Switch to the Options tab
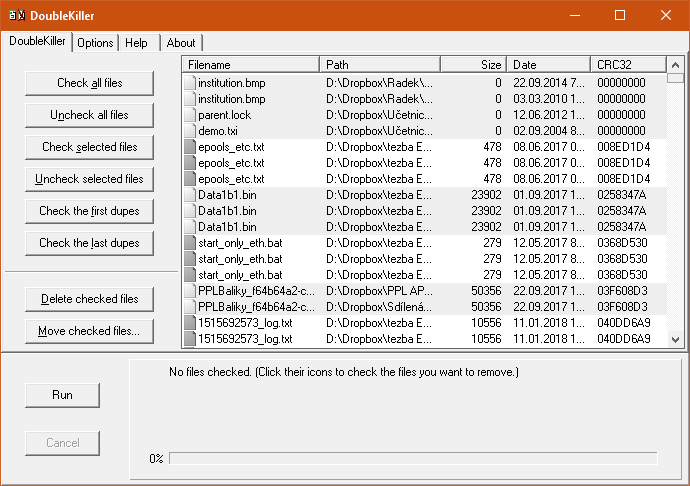The image size is (690, 486). point(95,43)
